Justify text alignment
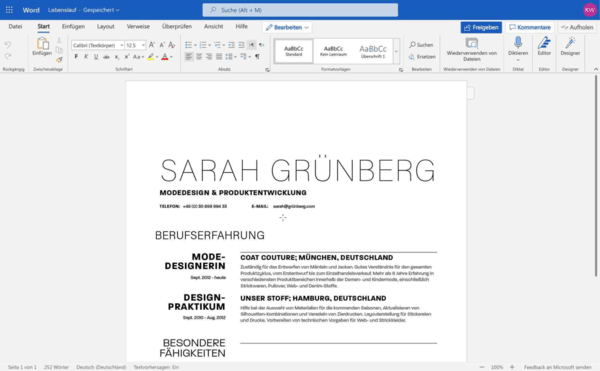The width and height of the screenshot is (600, 371). point(219,57)
